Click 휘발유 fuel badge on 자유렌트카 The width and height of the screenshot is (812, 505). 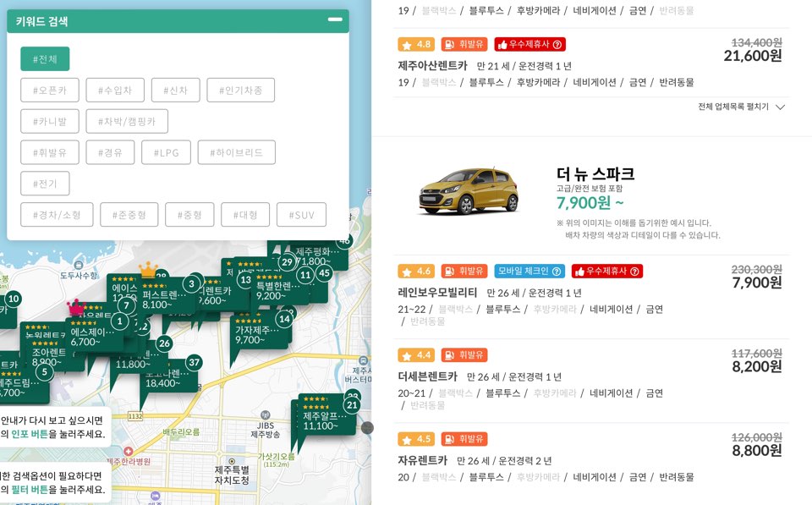pos(464,439)
